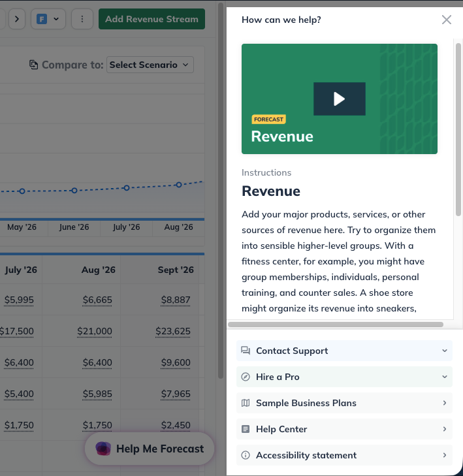Open the three-dot more options menu
This screenshot has width=463, height=476.
tap(82, 19)
